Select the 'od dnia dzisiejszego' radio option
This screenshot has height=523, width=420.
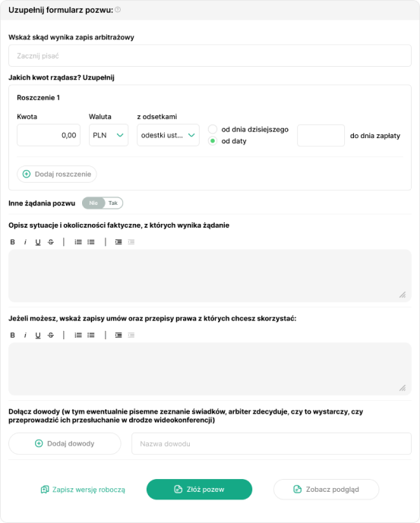pyautogui.click(x=213, y=129)
